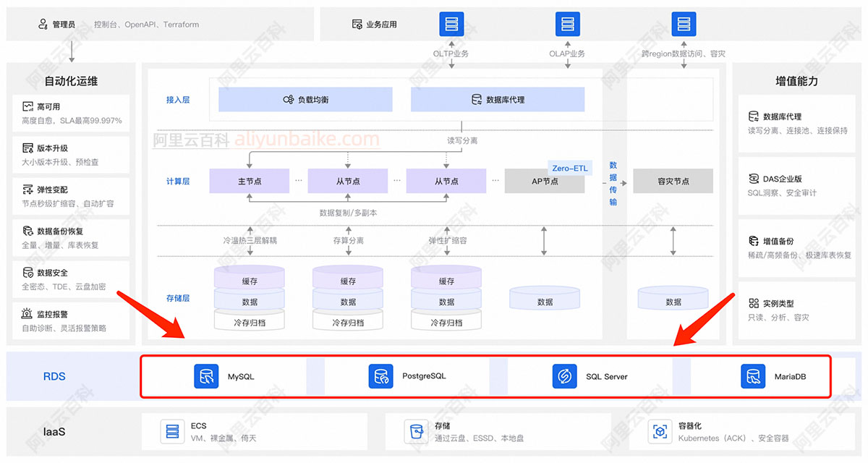868x463 pixels.
Task: Click the 增值能力 heading
Action: pos(796,81)
